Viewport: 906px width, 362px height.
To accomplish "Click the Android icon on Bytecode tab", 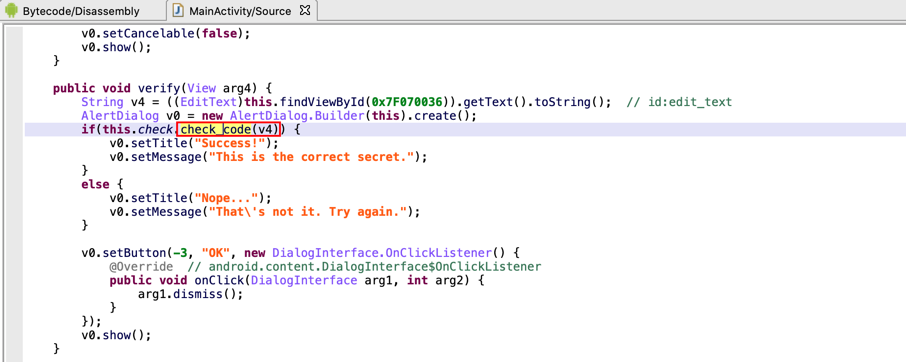I will pyautogui.click(x=12, y=11).
